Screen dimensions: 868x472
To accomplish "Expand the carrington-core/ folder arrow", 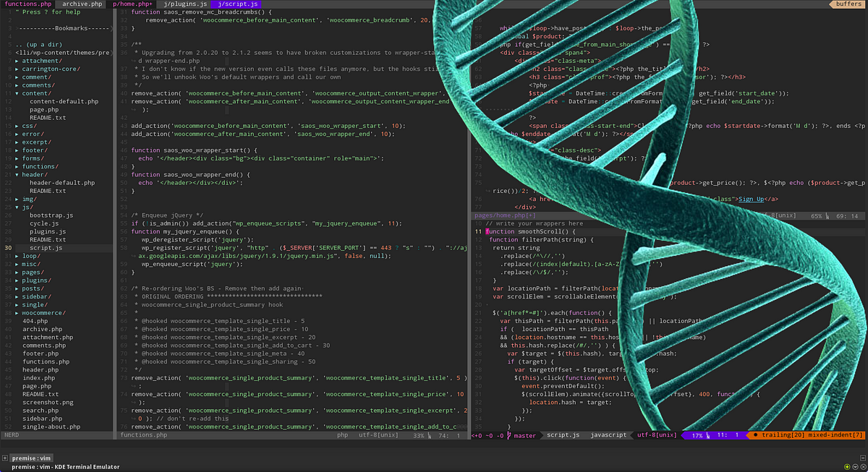I will pyautogui.click(x=17, y=69).
